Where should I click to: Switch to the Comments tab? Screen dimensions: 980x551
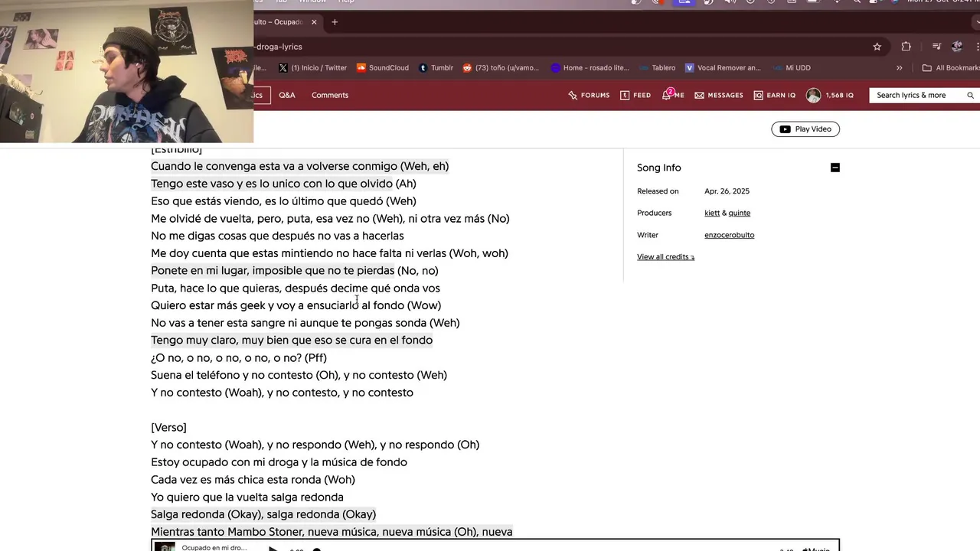(x=330, y=96)
